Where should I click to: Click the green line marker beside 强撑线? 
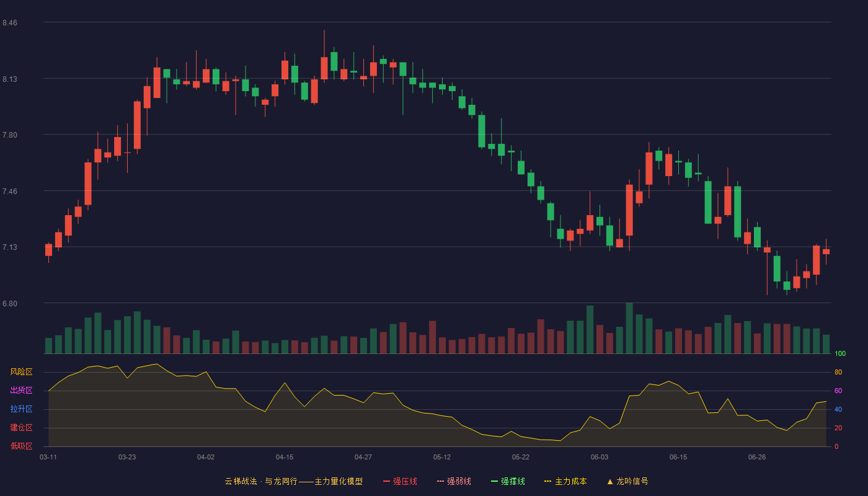coord(494,481)
